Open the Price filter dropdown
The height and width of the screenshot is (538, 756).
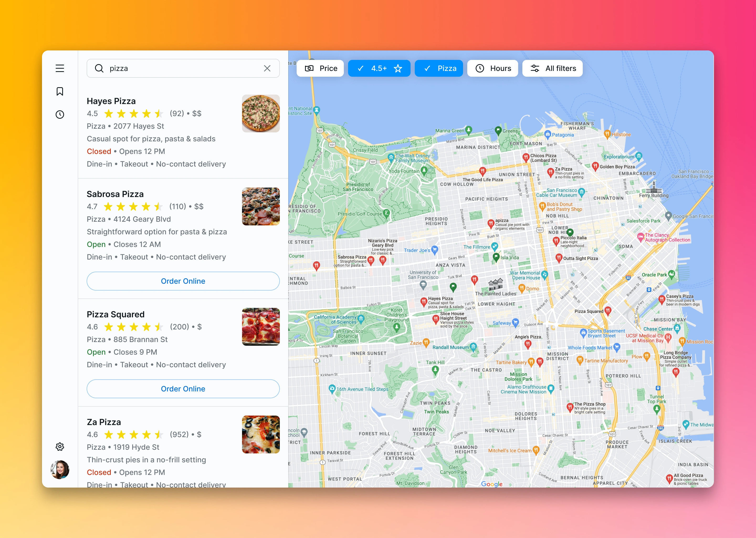(320, 68)
